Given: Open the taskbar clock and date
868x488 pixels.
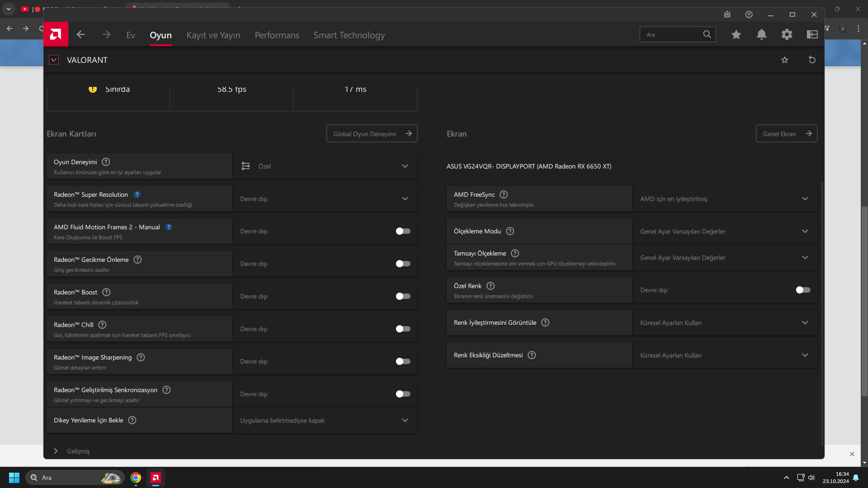Looking at the screenshot, I should [x=836, y=478].
